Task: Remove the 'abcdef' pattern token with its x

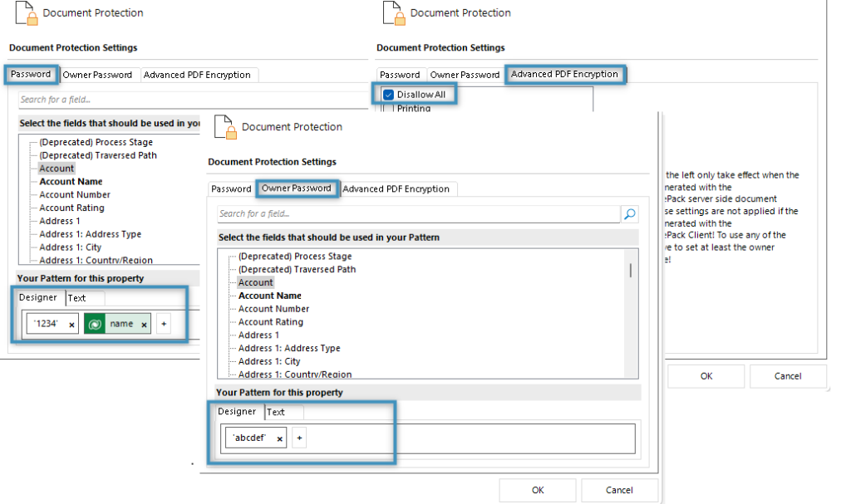Action: 279,439
